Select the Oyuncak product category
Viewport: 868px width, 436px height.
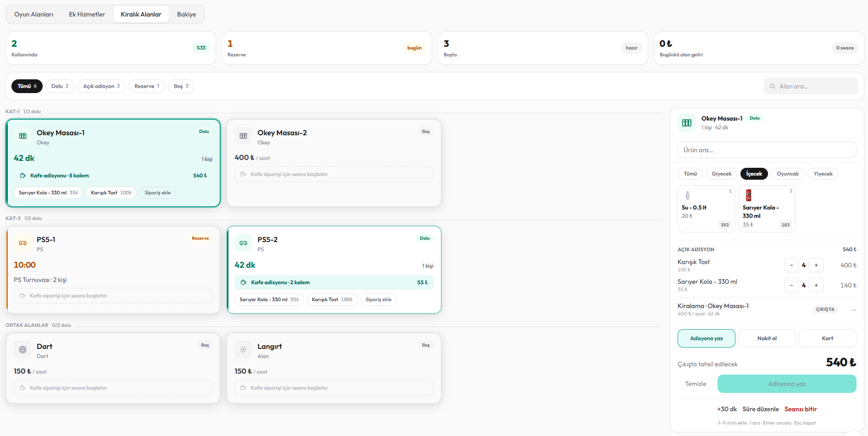tap(788, 174)
